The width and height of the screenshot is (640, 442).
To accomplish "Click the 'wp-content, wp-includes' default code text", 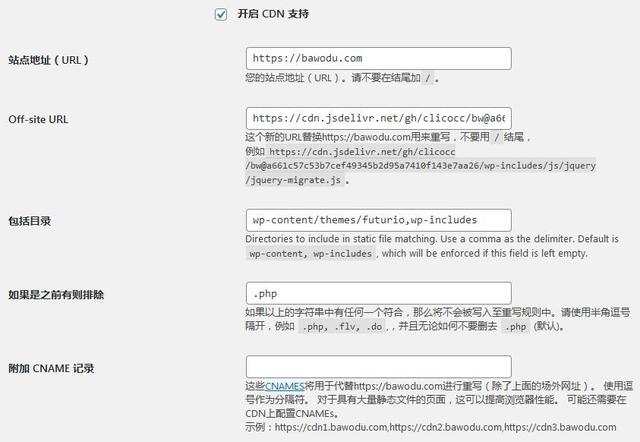I will click(310, 254).
